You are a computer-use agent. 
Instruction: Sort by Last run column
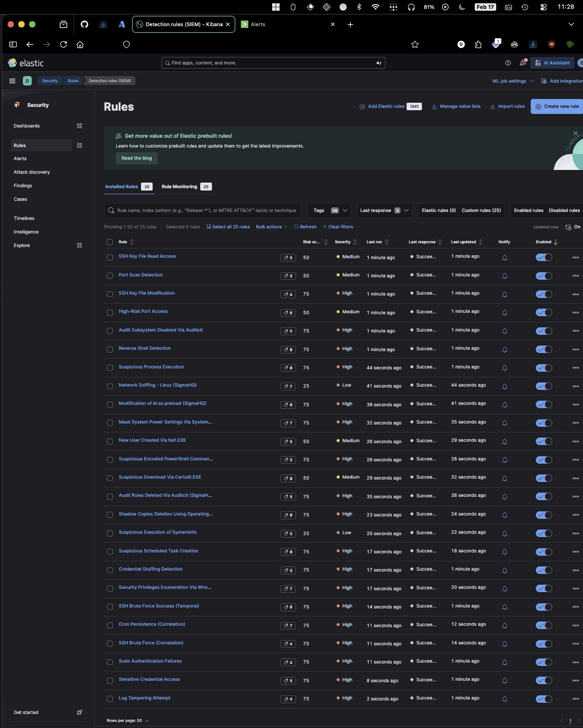(378, 242)
